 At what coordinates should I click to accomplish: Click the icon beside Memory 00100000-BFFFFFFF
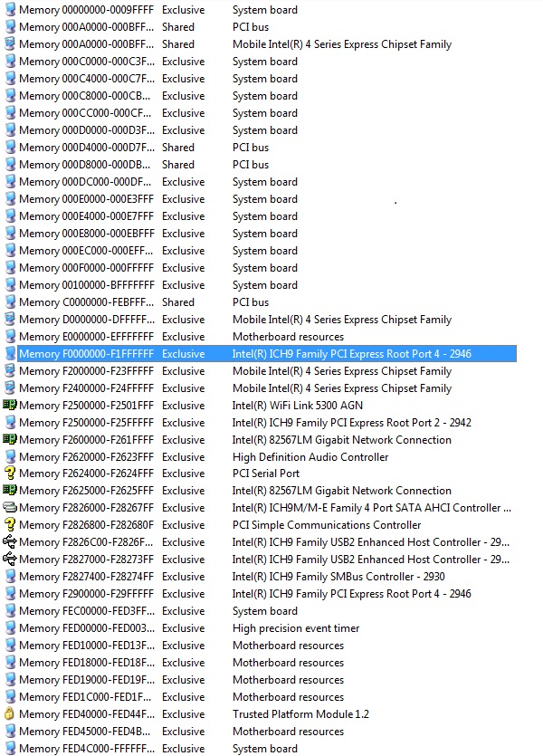pos(10,285)
